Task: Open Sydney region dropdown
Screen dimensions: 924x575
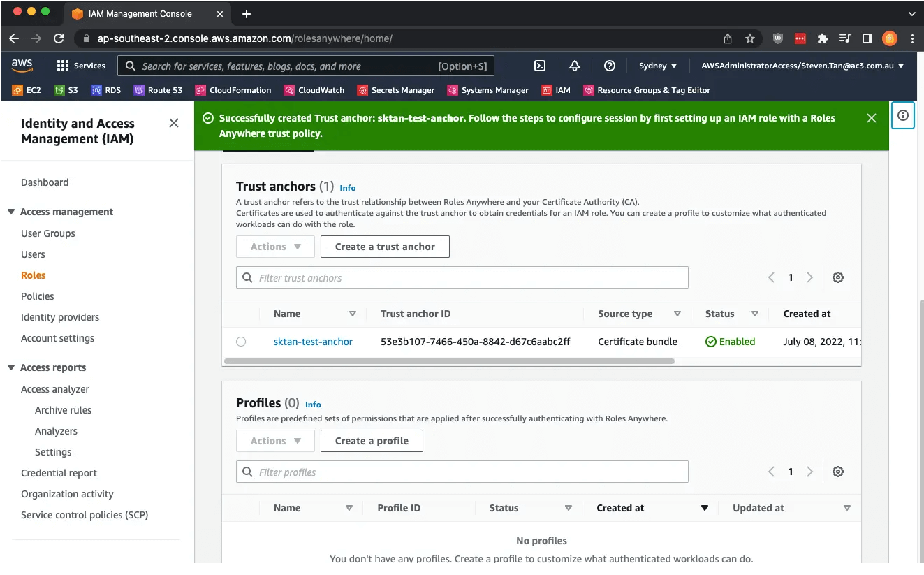Action: tap(658, 66)
